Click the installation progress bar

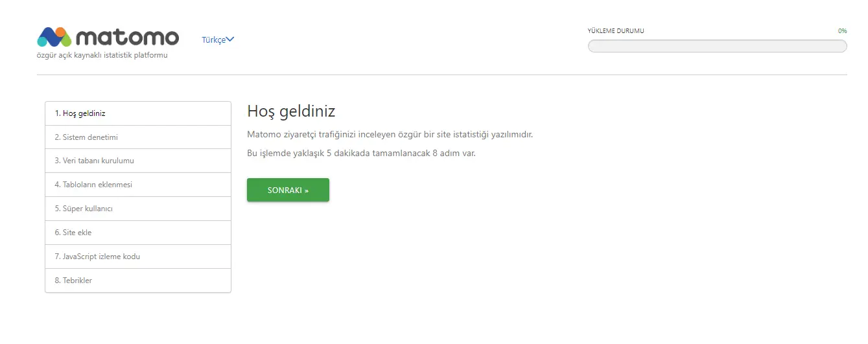point(717,46)
